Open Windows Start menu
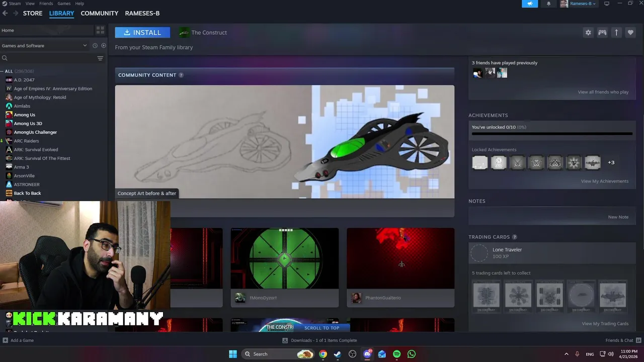This screenshot has width=644, height=362. point(233,354)
